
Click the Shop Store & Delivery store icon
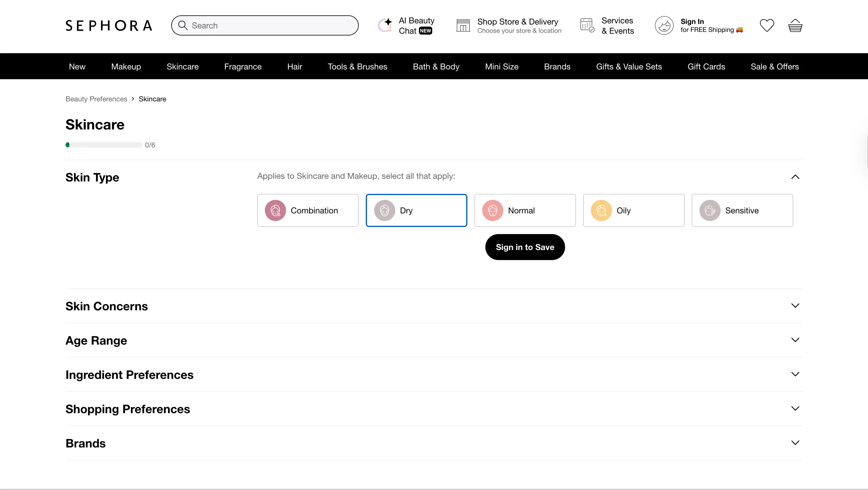463,25
